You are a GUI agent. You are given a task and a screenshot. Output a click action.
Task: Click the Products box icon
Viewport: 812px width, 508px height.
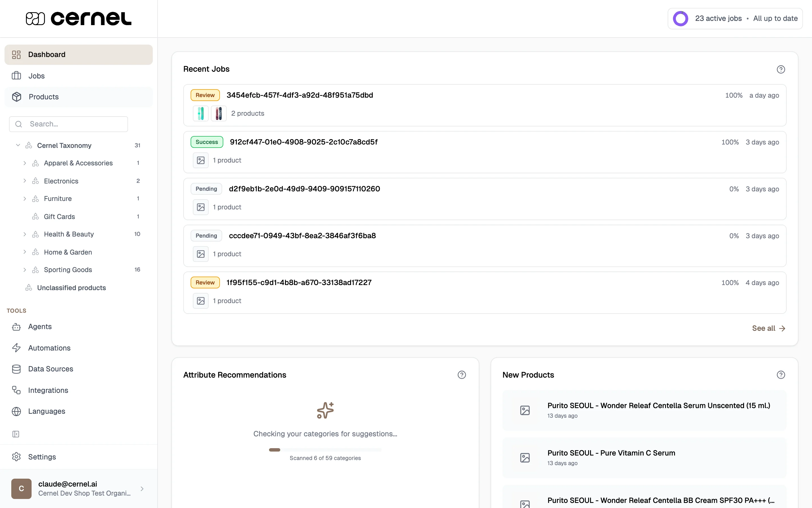tap(16, 97)
